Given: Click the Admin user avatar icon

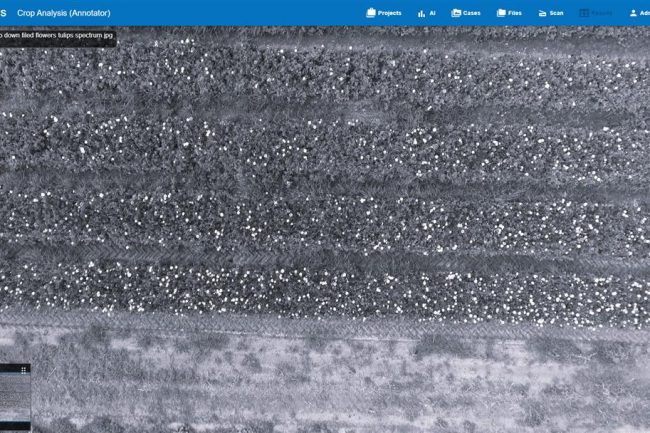Looking at the screenshot, I should [633, 13].
